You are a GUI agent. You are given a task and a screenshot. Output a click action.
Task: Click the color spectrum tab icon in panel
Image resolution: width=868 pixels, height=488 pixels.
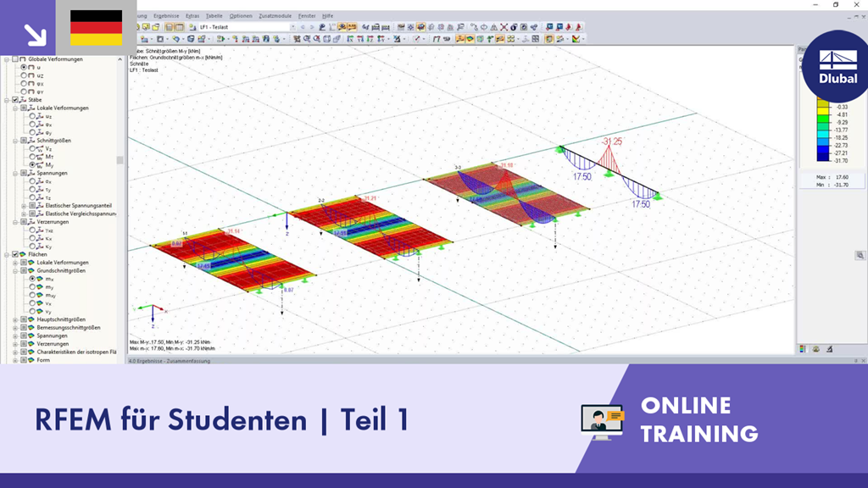[803, 349]
